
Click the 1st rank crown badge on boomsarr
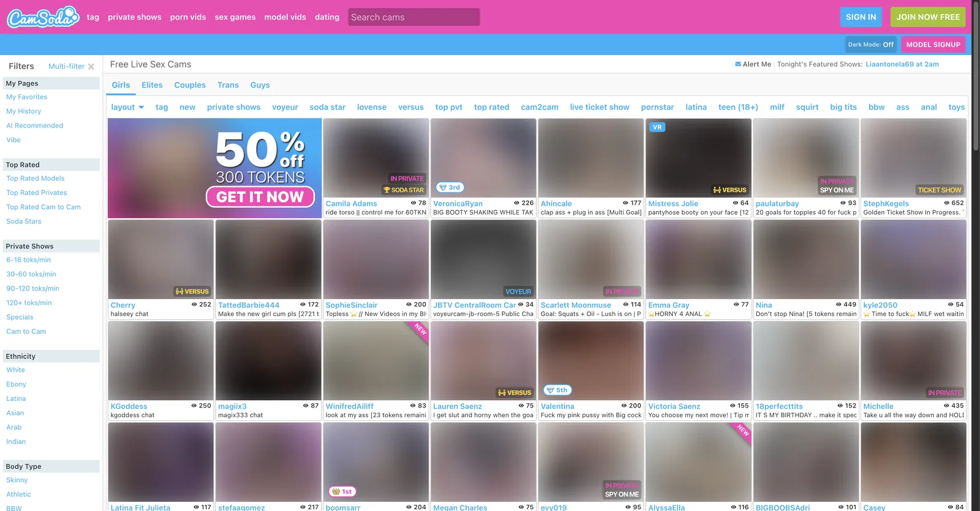[342, 491]
